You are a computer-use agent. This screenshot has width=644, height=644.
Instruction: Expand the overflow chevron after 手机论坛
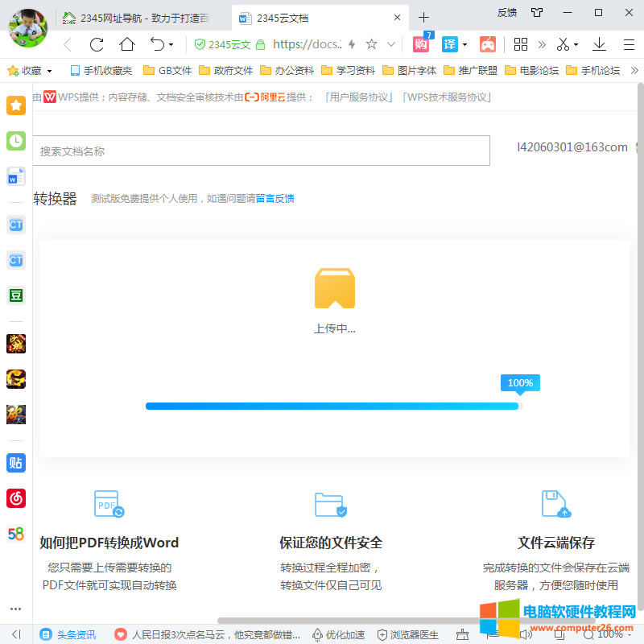pos(634,70)
